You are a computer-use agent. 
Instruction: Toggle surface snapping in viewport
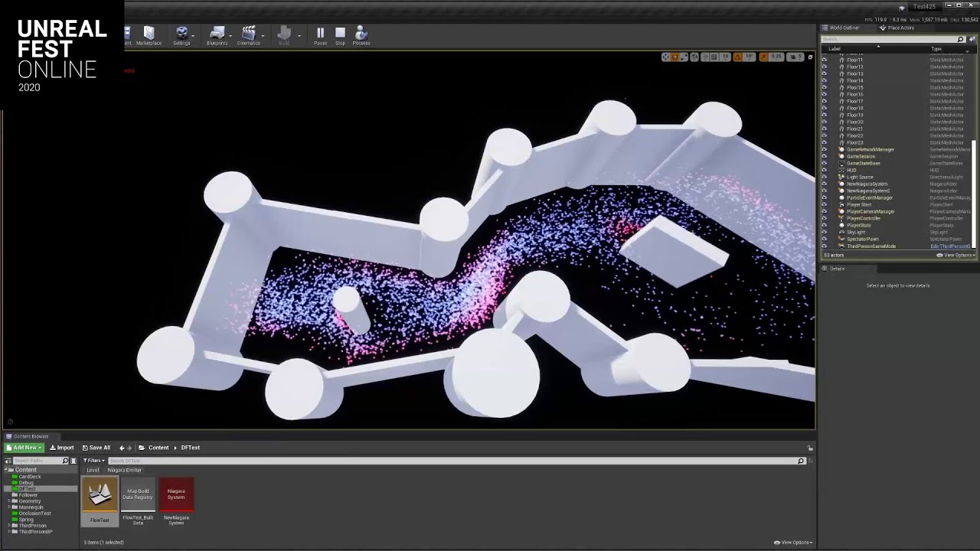tap(705, 57)
